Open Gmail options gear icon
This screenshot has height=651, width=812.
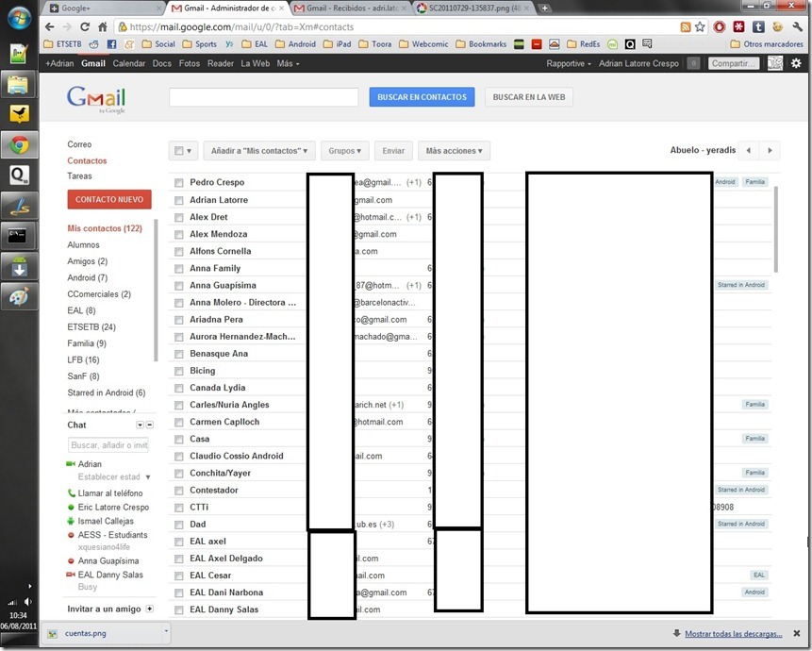pos(796,63)
